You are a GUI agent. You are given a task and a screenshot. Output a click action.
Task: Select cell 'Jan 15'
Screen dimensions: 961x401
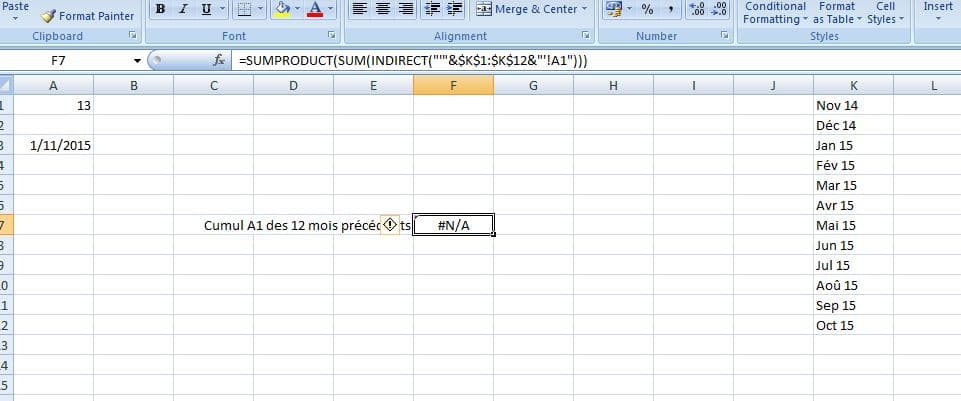pyautogui.click(x=854, y=145)
